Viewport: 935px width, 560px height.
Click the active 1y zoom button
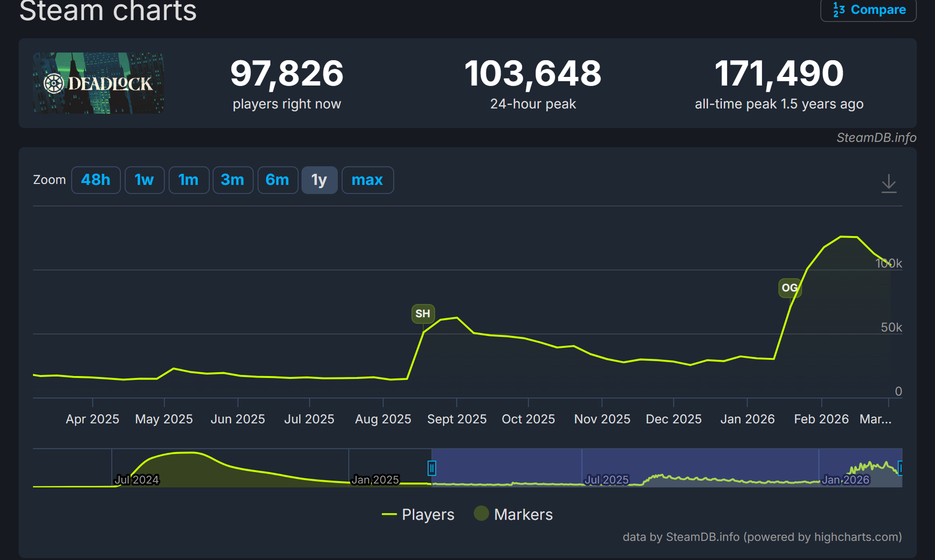click(319, 180)
